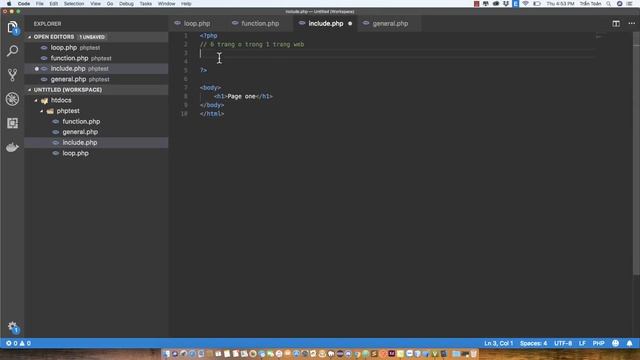
Task: Open the Window menu
Action: pos(167,4)
